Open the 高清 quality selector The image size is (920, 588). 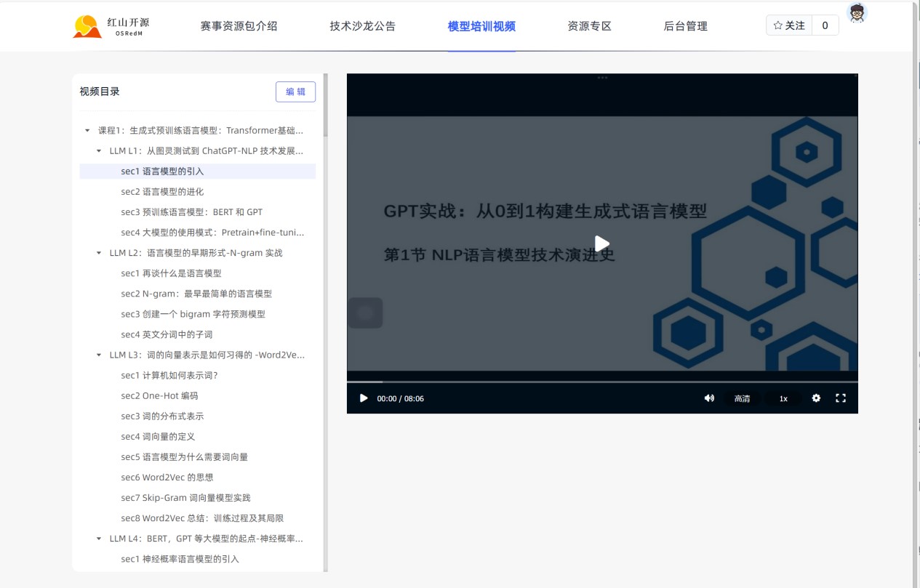[x=742, y=398]
